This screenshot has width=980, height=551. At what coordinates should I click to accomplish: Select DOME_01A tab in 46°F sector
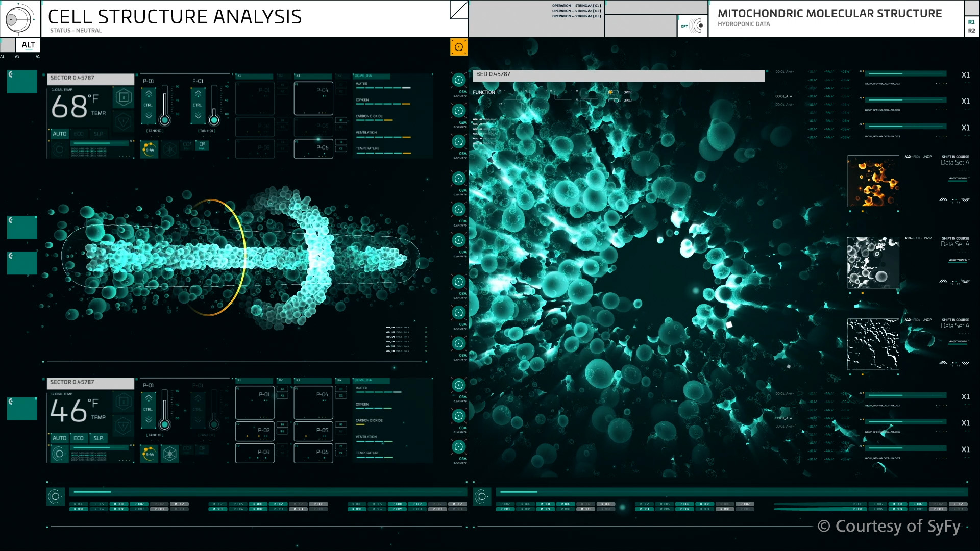(x=371, y=380)
